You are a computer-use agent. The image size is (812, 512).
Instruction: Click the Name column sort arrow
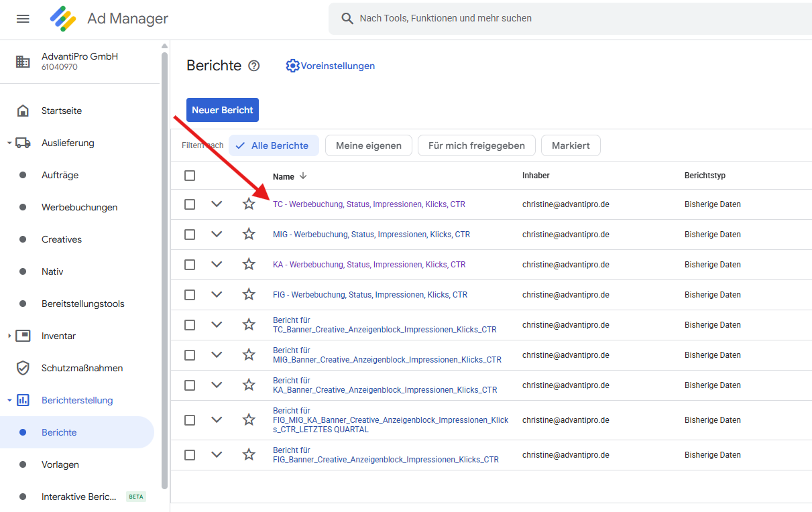pyautogui.click(x=303, y=176)
